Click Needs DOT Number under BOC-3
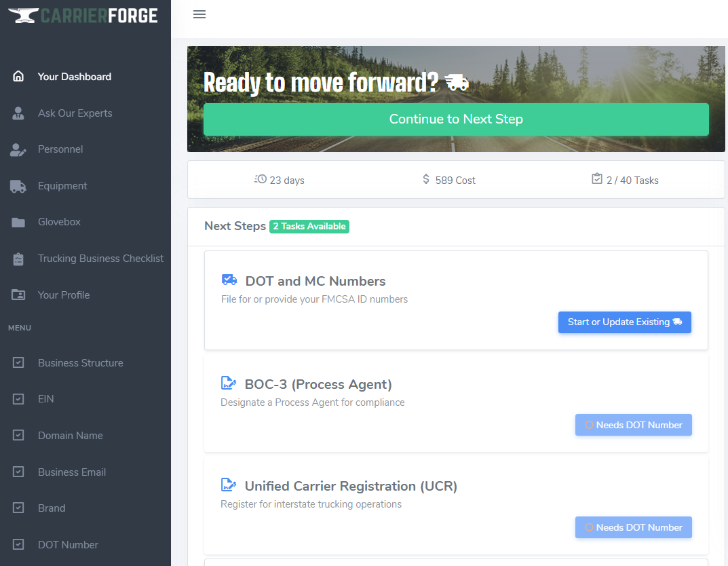The height and width of the screenshot is (566, 728). pos(633,425)
